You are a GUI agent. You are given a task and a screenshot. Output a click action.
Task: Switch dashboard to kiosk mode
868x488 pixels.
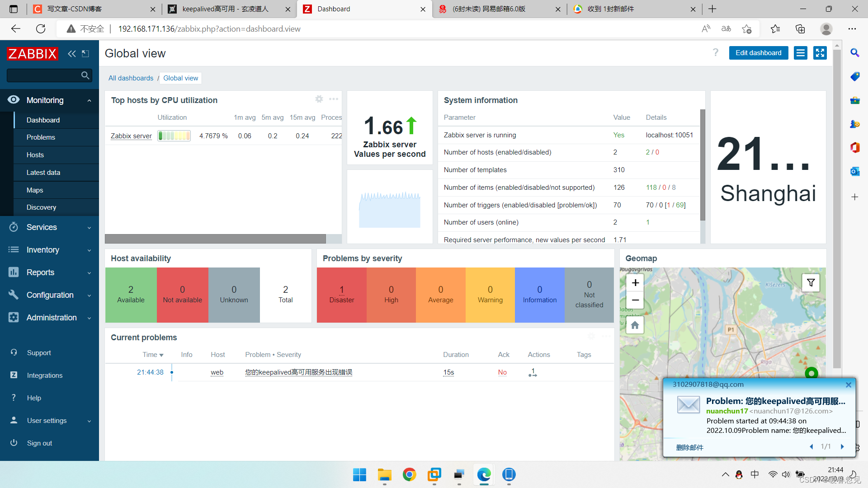[820, 53]
